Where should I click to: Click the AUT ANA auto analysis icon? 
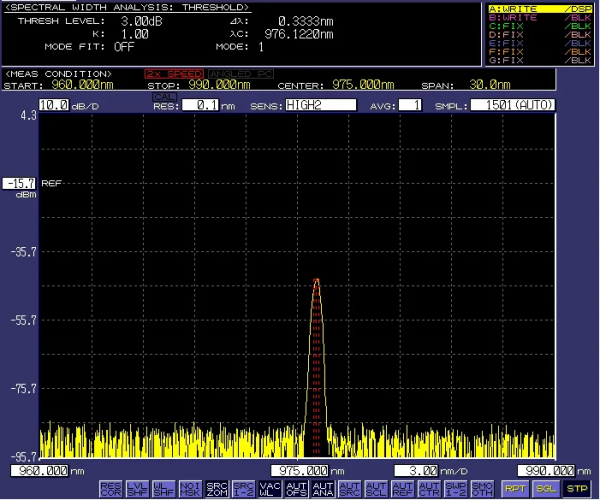[323, 488]
